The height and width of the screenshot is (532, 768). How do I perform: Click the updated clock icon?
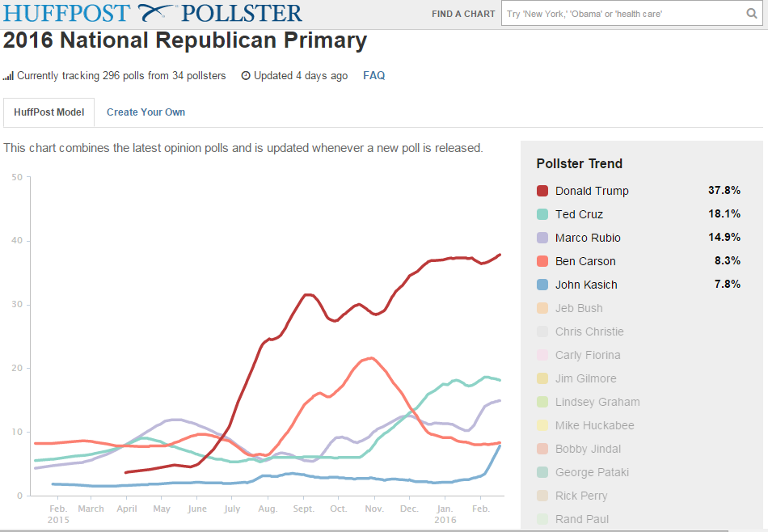tap(246, 76)
